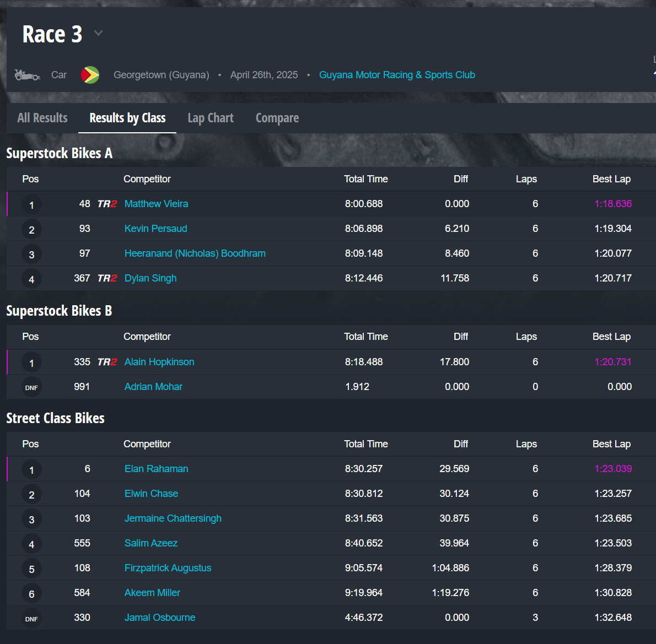
Task: Click DNF badge for Adrian Mohar
Action: (31, 387)
